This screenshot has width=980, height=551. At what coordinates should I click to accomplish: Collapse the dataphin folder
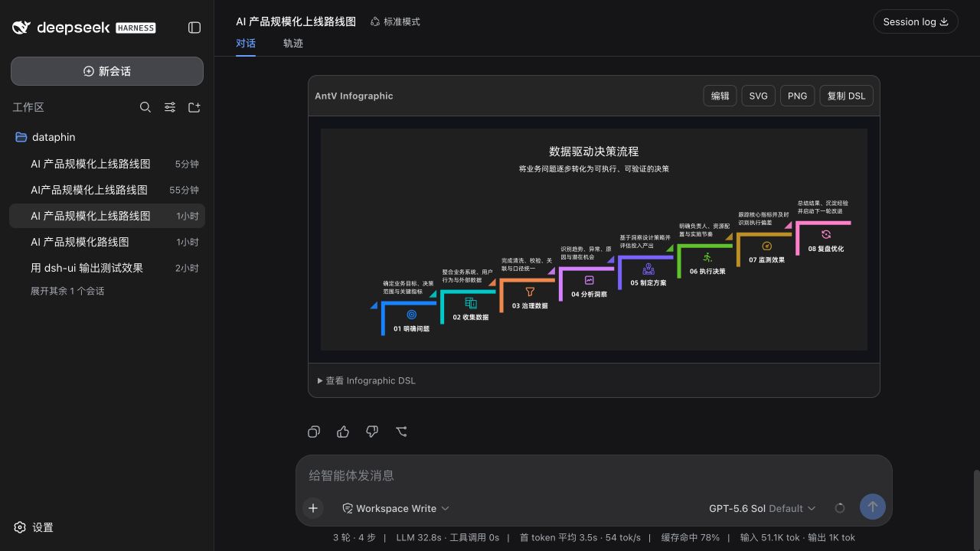tap(107, 137)
